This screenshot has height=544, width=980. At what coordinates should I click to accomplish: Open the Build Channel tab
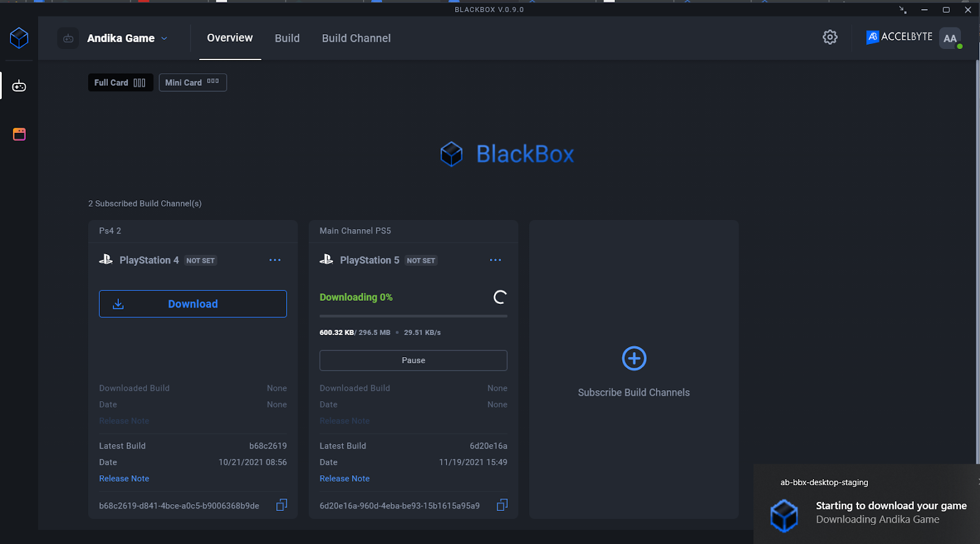point(356,38)
